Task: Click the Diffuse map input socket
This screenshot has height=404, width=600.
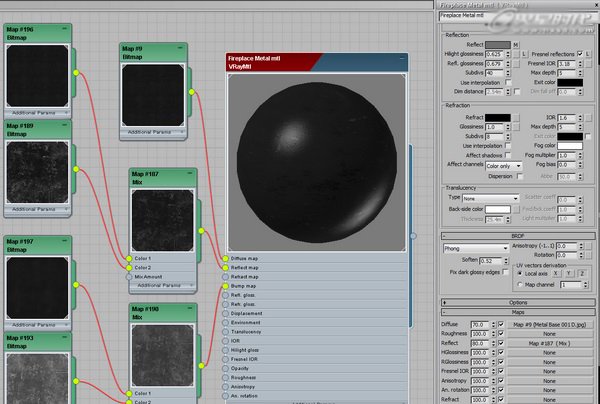Action: (225, 259)
